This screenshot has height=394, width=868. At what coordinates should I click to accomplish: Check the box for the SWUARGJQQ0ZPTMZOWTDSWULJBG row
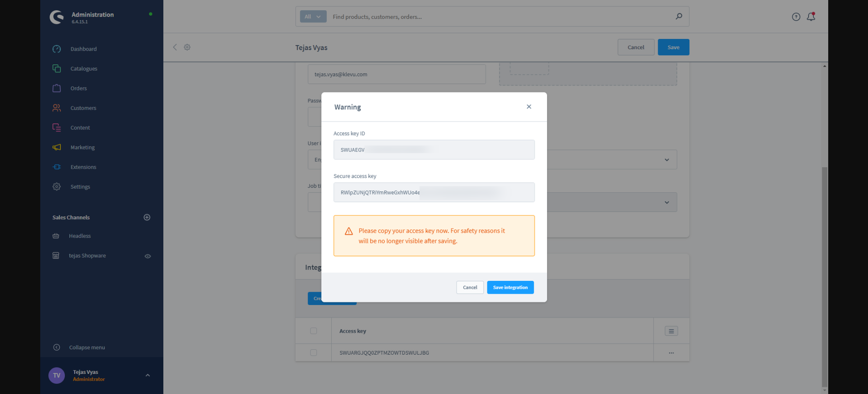pos(314,353)
